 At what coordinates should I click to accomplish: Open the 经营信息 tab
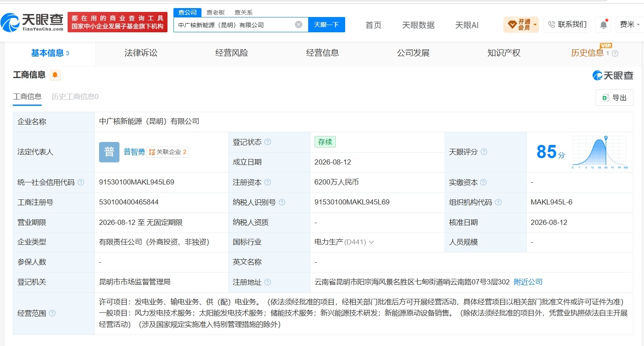coord(322,53)
